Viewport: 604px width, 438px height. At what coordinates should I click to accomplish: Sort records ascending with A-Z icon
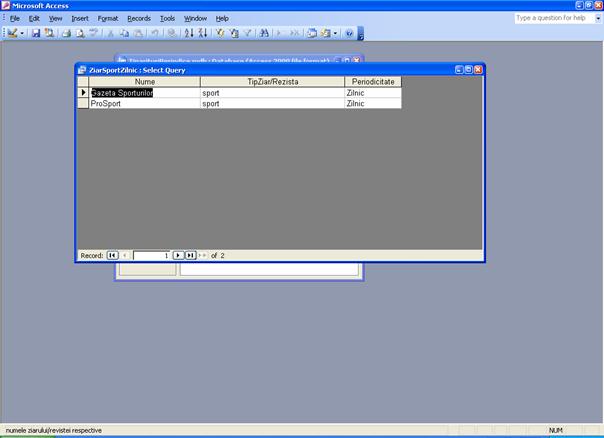(190, 33)
